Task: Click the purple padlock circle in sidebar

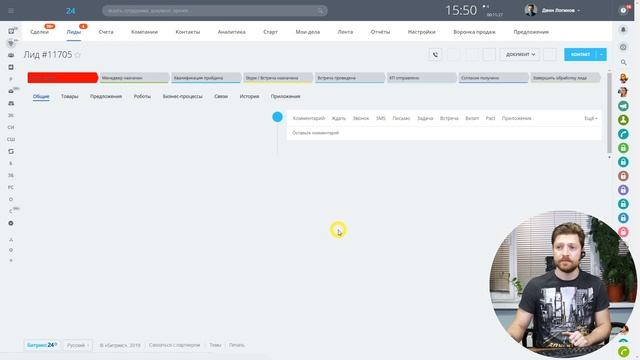Action: pyautogui.click(x=623, y=190)
